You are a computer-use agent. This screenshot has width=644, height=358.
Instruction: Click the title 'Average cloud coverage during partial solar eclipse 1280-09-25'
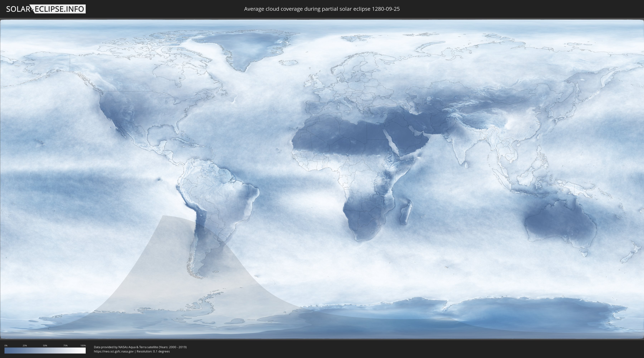tap(322, 9)
